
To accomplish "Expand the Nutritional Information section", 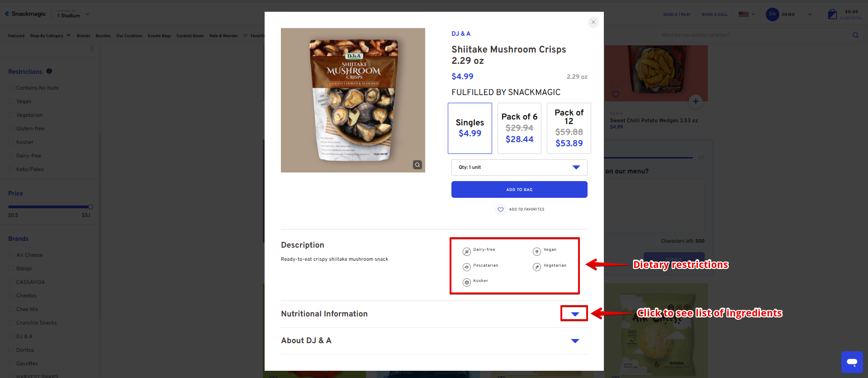I will tap(574, 314).
